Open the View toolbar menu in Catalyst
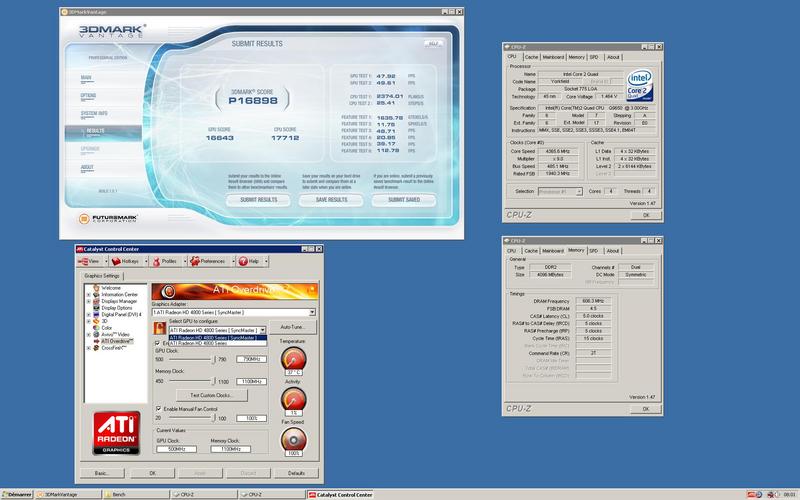This screenshot has width=800, height=500. (89, 261)
